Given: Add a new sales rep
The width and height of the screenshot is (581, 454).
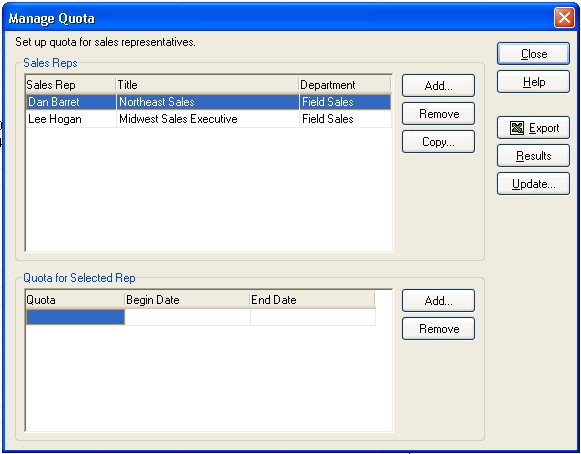Looking at the screenshot, I should pos(438,86).
